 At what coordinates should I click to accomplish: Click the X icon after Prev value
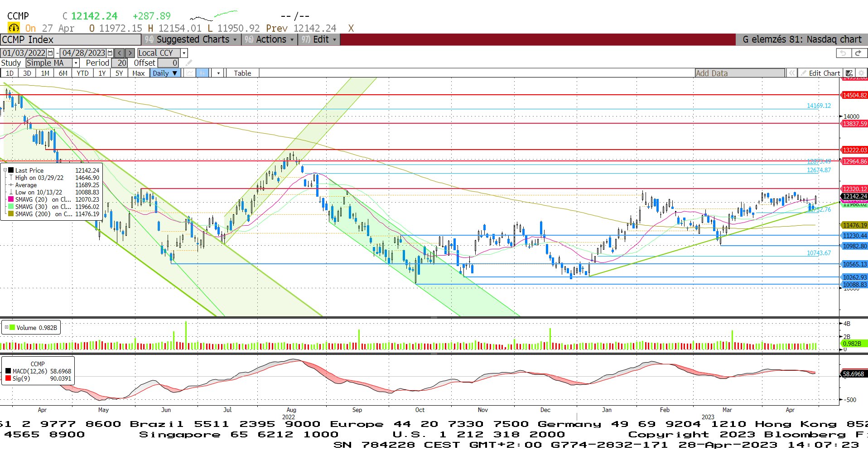coord(351,28)
